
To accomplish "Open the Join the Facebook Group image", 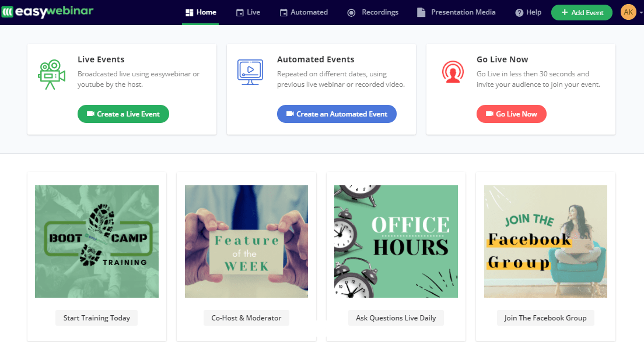I will point(545,242).
